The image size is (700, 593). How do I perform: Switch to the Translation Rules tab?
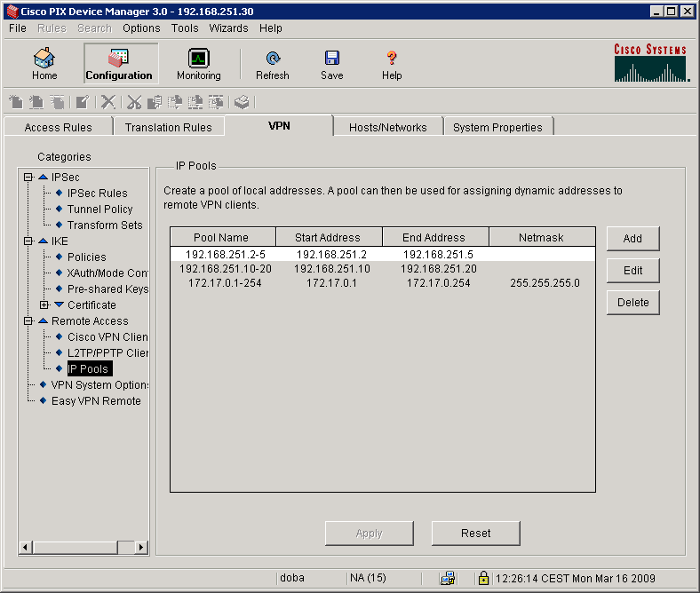coord(168,127)
